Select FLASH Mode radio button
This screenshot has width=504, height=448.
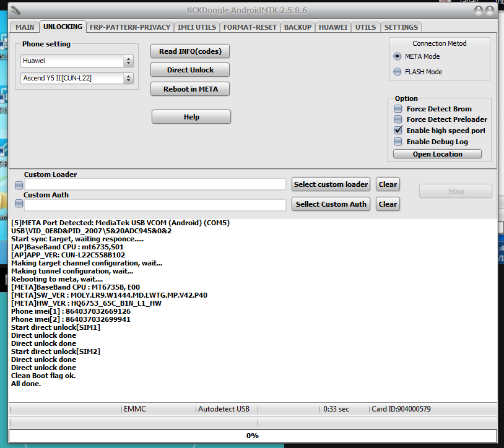click(x=398, y=72)
